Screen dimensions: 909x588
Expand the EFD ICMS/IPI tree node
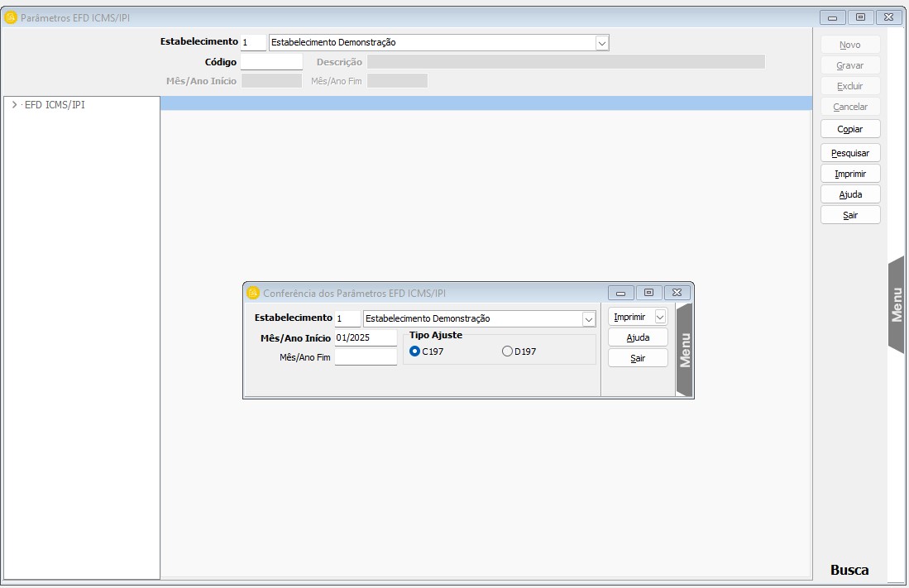click(14, 105)
